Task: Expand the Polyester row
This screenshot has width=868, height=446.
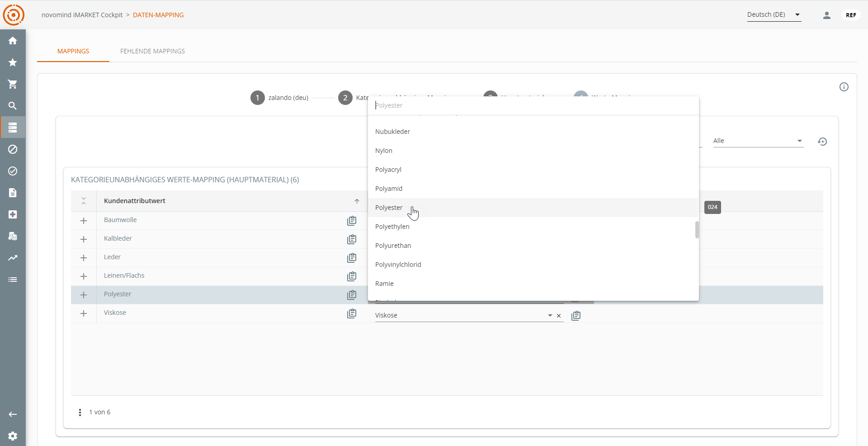Action: [x=84, y=295]
